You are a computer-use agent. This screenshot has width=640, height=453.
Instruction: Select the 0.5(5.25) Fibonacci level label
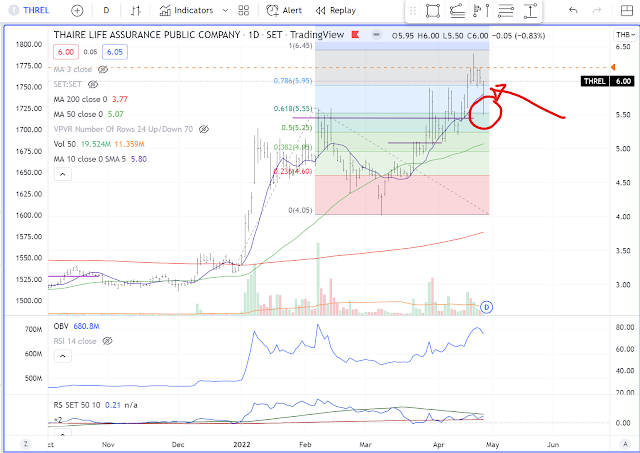tap(297, 128)
